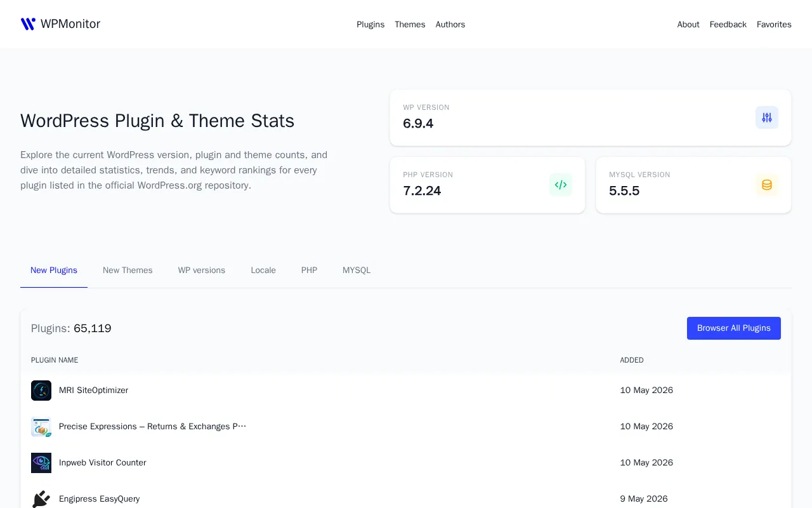Click the PHP version code icon
This screenshot has height=508, width=812.
click(561, 185)
